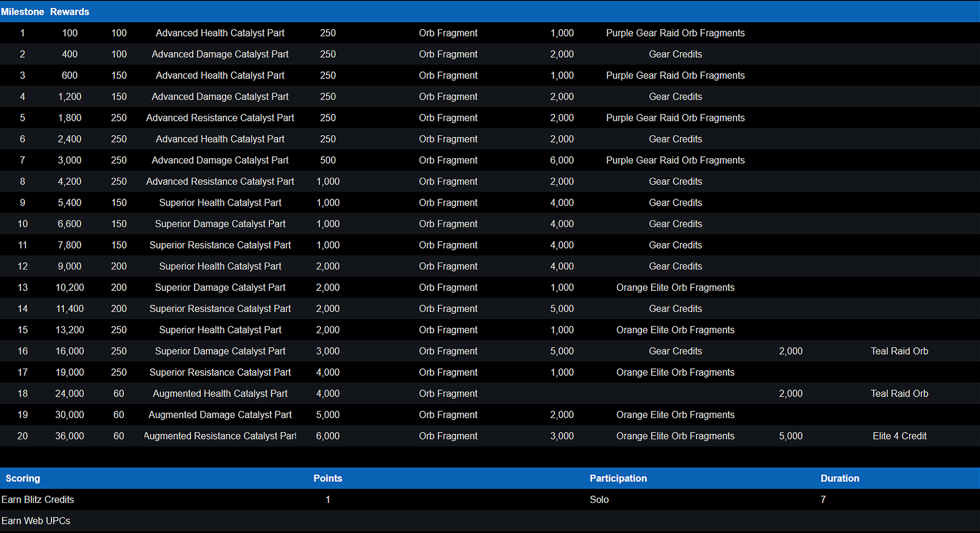The height and width of the screenshot is (533, 980).
Task: Click the 10,200 points threshold
Action: (69, 287)
